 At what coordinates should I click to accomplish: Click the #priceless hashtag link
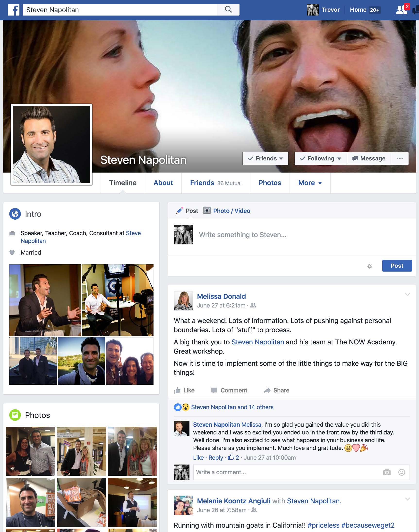point(323,525)
